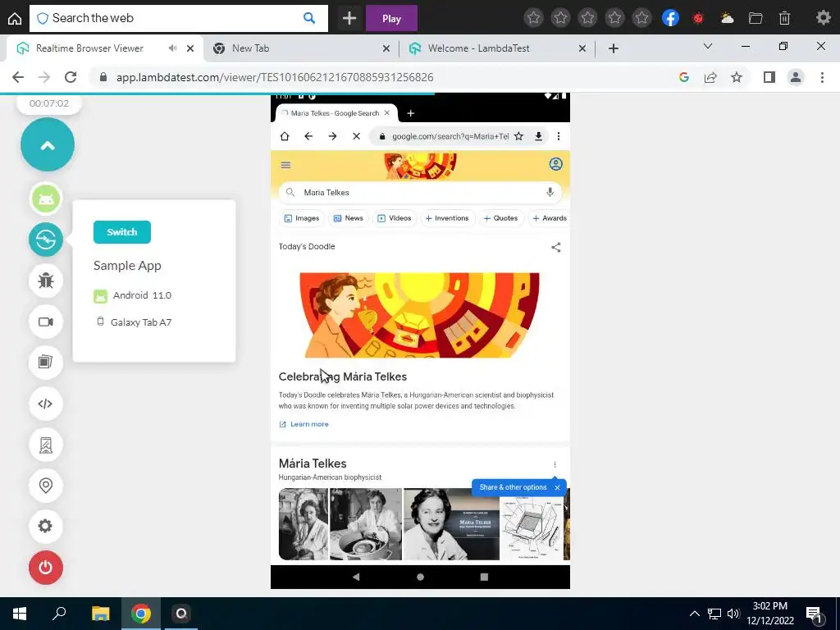Add a new tab in mobile browser
The width and height of the screenshot is (840, 630).
410,113
